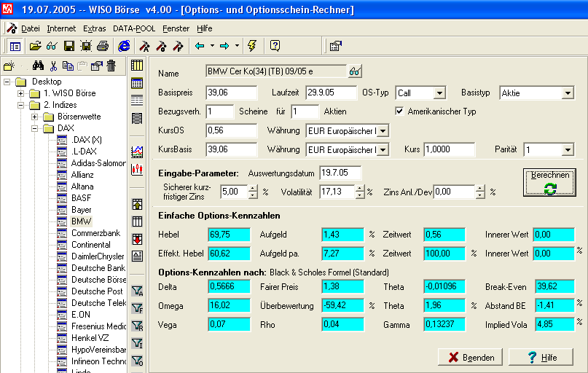
Task: Click the binoculars search icon above tree
Action: point(39,66)
